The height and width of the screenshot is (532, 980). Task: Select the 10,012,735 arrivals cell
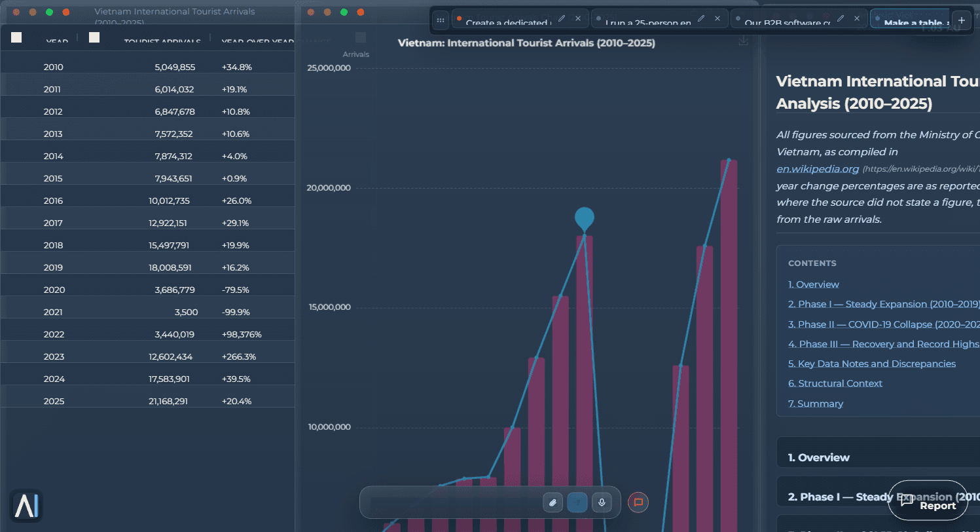coord(169,200)
